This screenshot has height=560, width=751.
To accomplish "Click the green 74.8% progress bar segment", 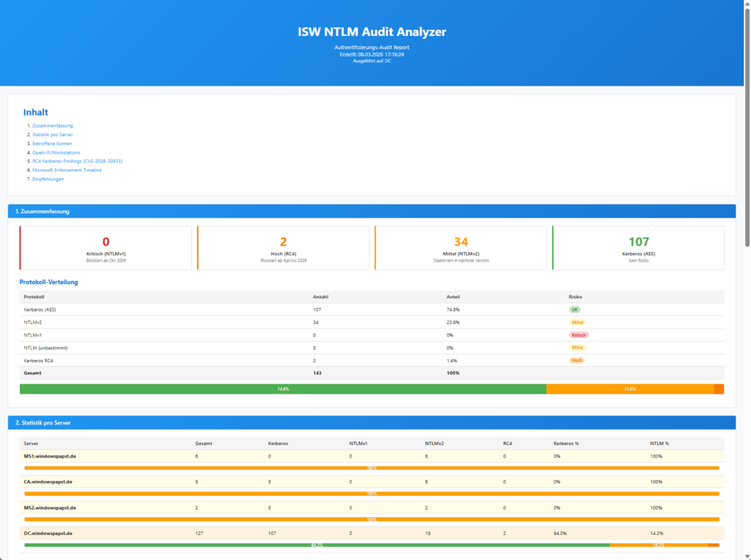I will coord(282,389).
